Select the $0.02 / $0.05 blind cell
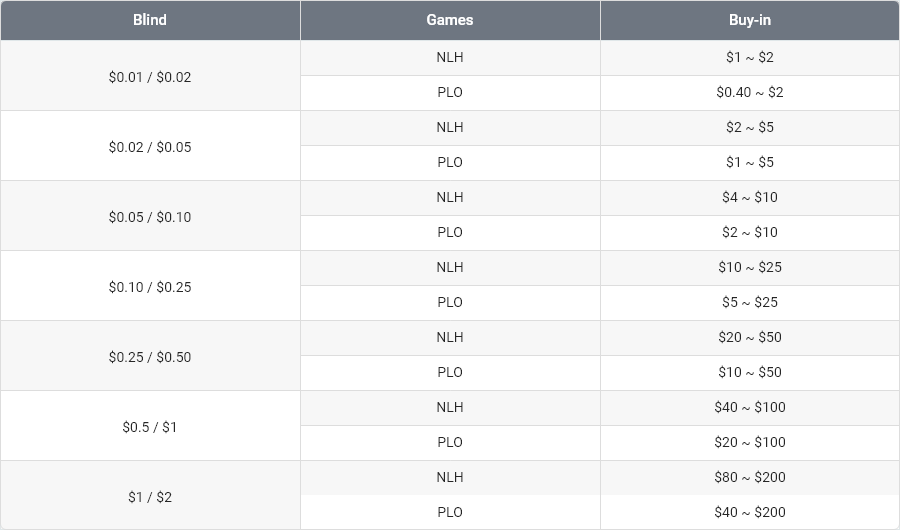 click(x=150, y=145)
